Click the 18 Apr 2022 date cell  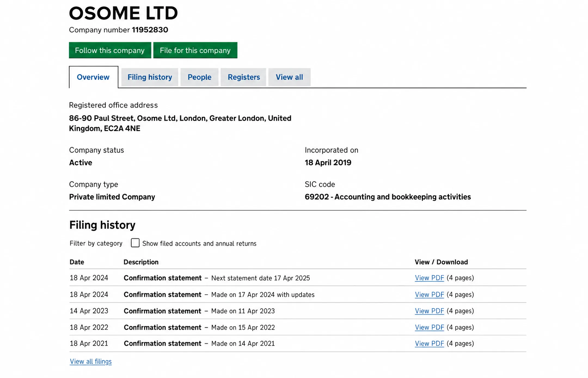pyautogui.click(x=89, y=327)
